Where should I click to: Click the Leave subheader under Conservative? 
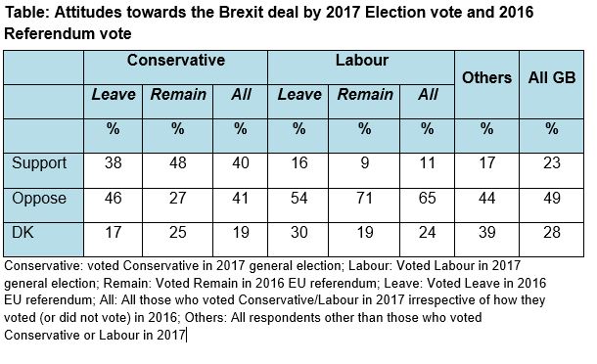pos(114,95)
